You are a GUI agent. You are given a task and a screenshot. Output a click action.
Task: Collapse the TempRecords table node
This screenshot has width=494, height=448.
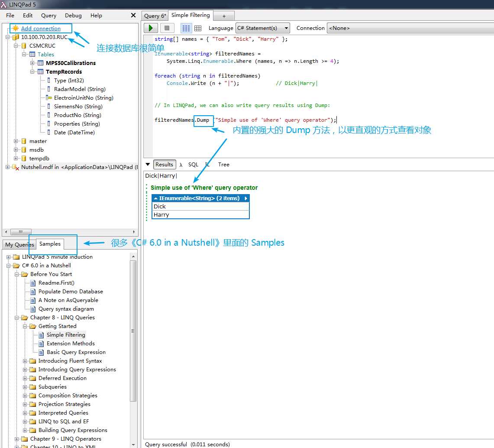pos(32,71)
